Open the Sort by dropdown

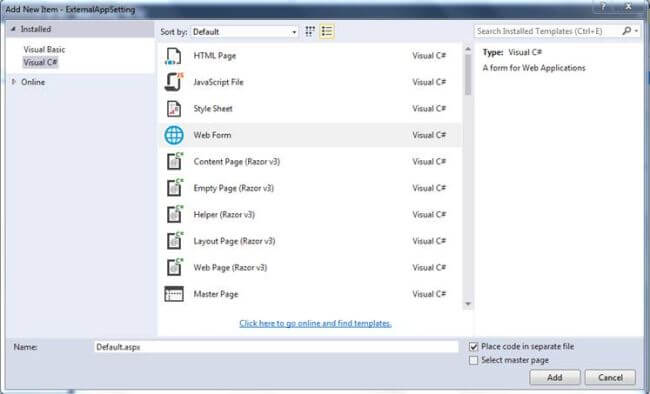tap(245, 32)
